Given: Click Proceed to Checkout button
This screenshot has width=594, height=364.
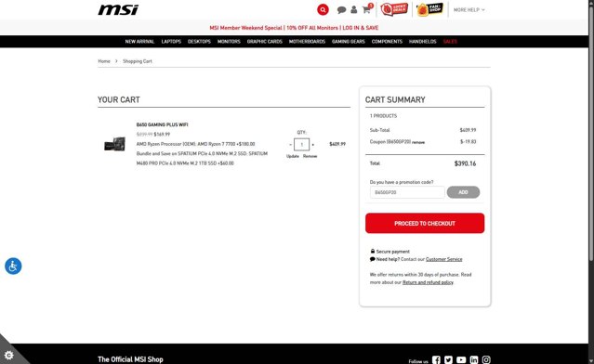Looking at the screenshot, I should click(x=425, y=223).
